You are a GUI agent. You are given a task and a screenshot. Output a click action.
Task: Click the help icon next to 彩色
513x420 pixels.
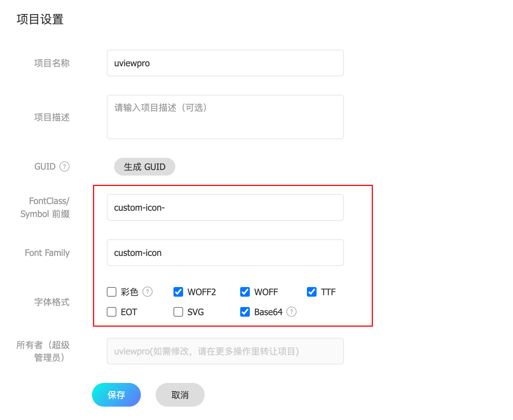148,292
